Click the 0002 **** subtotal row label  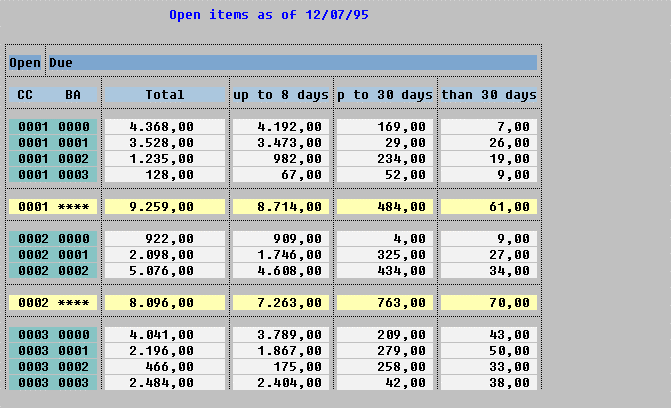[53, 302]
